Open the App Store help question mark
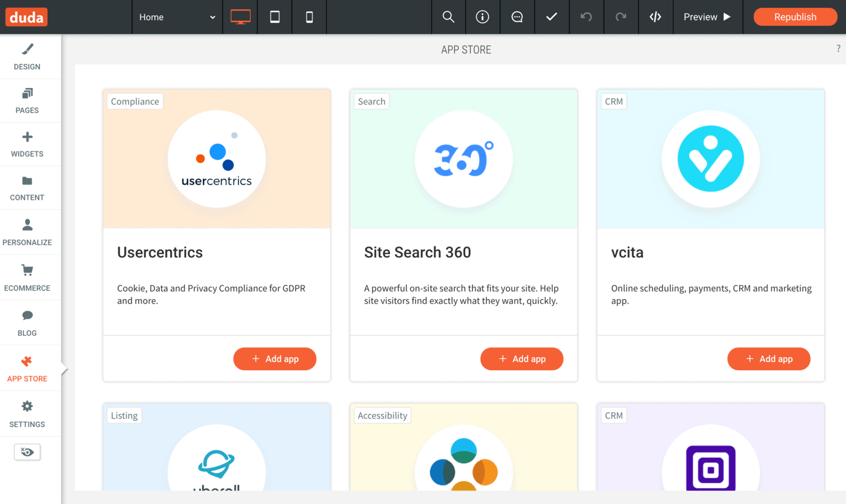846x504 pixels. pyautogui.click(x=838, y=48)
